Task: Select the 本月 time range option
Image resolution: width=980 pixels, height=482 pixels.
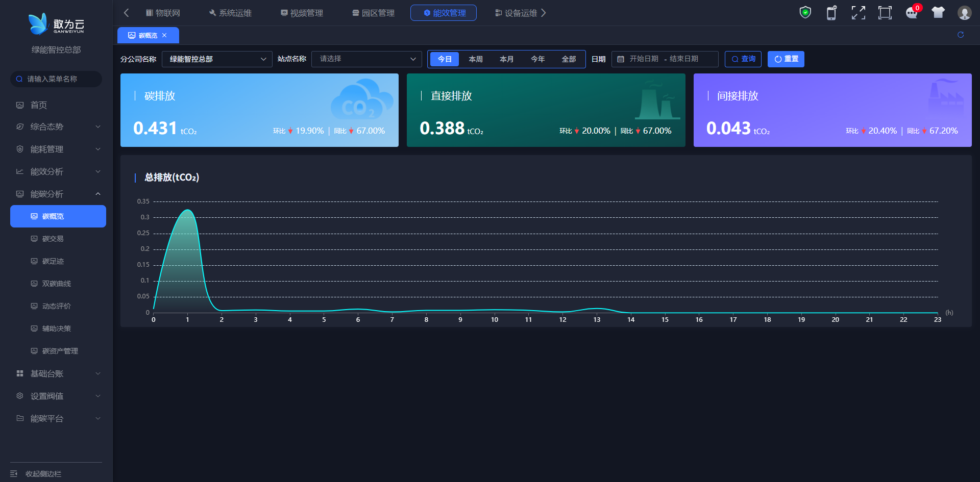Action: tap(506, 59)
